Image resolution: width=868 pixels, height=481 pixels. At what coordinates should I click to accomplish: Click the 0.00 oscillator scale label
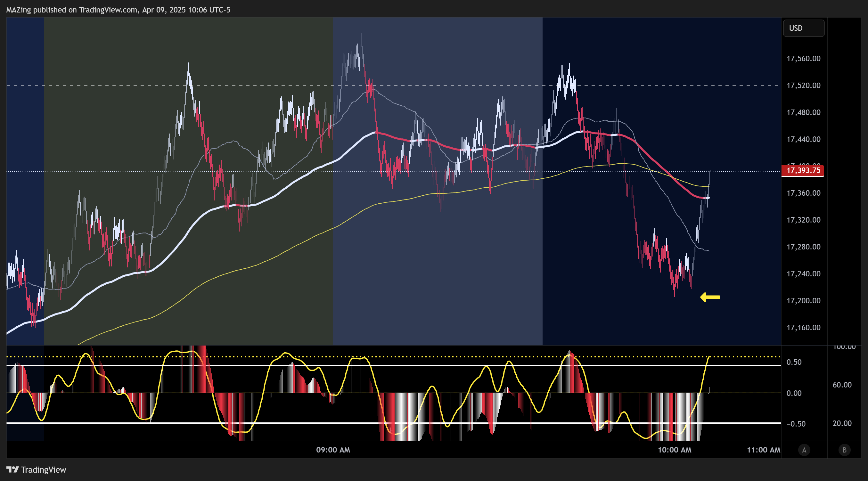point(794,394)
